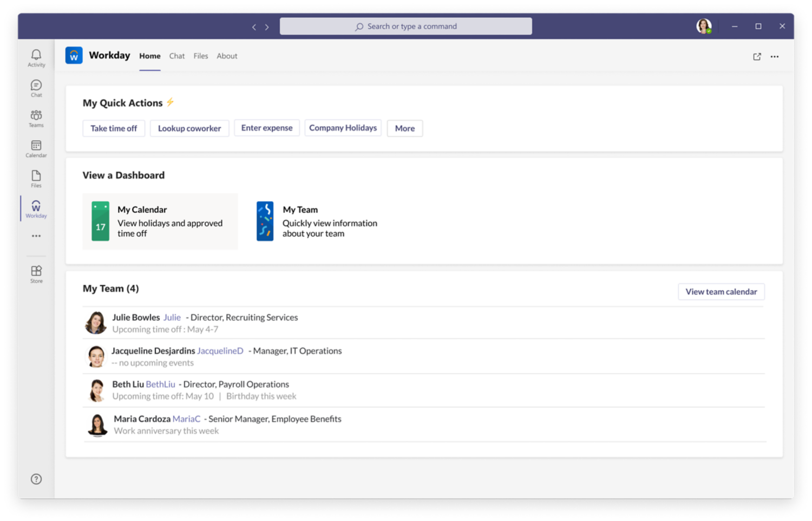This screenshot has height=521, width=812.
Task: Open the My Calendar dashboard card
Action: coord(160,222)
